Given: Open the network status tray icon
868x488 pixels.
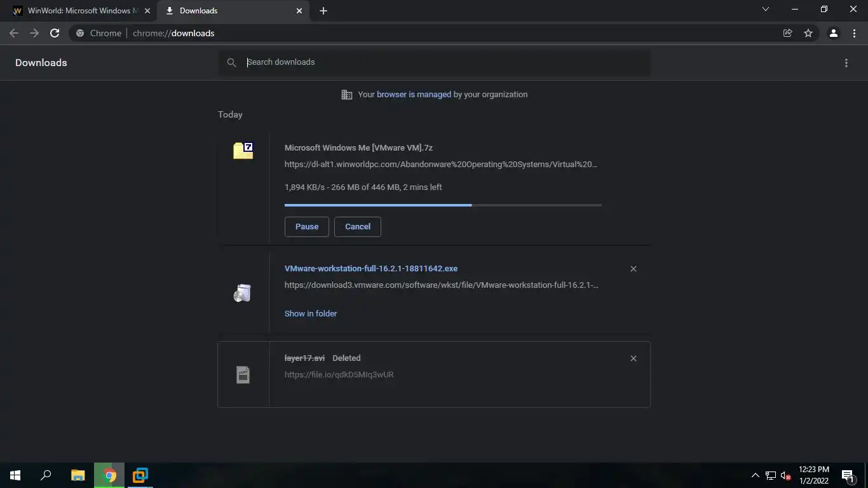Looking at the screenshot, I should [x=771, y=475].
